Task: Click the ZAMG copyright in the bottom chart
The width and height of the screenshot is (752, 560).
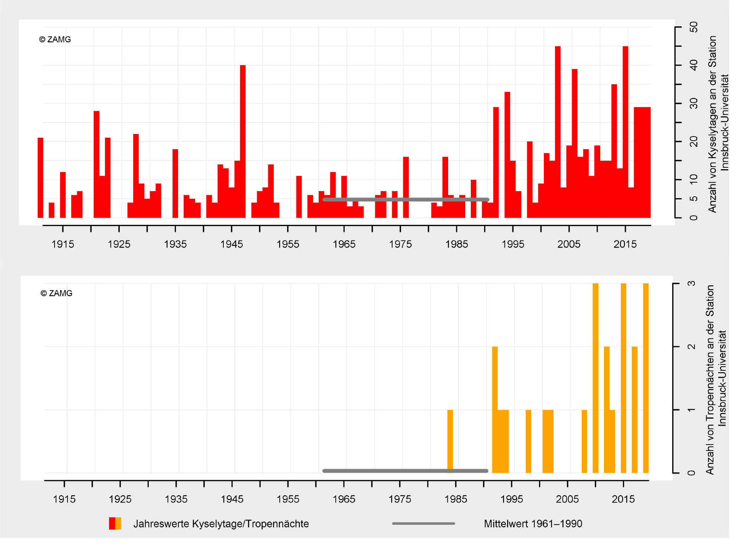Action: click(x=56, y=293)
